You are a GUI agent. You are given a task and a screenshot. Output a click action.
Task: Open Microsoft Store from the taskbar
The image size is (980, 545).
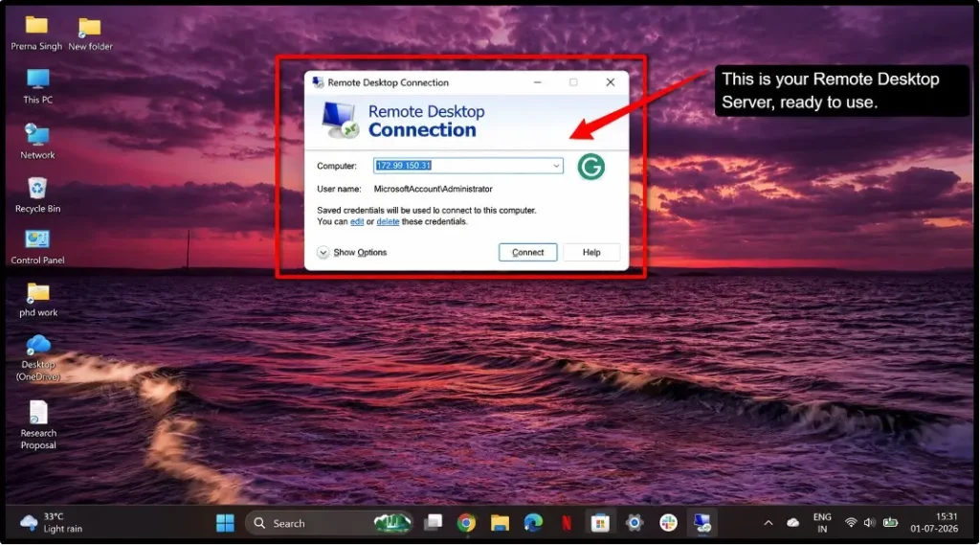600,522
